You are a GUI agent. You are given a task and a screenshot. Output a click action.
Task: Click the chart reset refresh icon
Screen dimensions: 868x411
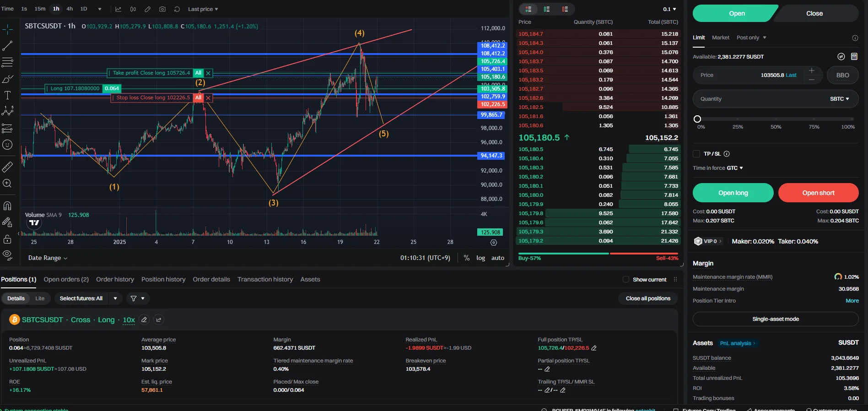click(177, 9)
